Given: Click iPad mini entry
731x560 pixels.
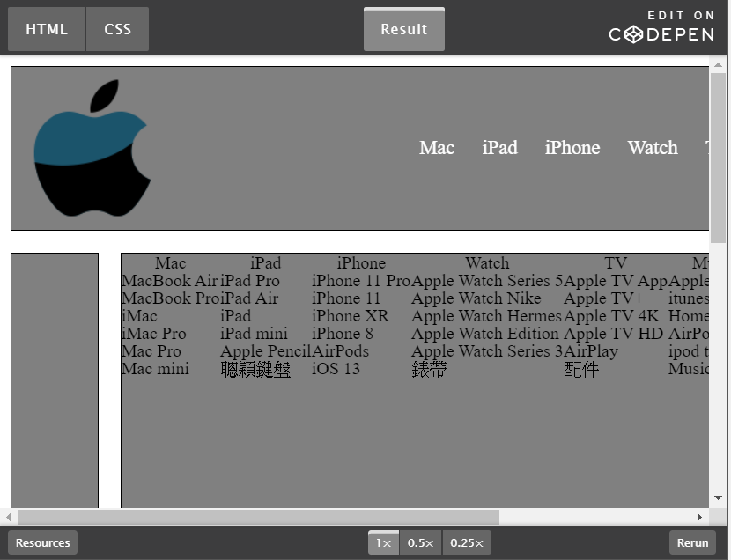Looking at the screenshot, I should [x=254, y=334].
